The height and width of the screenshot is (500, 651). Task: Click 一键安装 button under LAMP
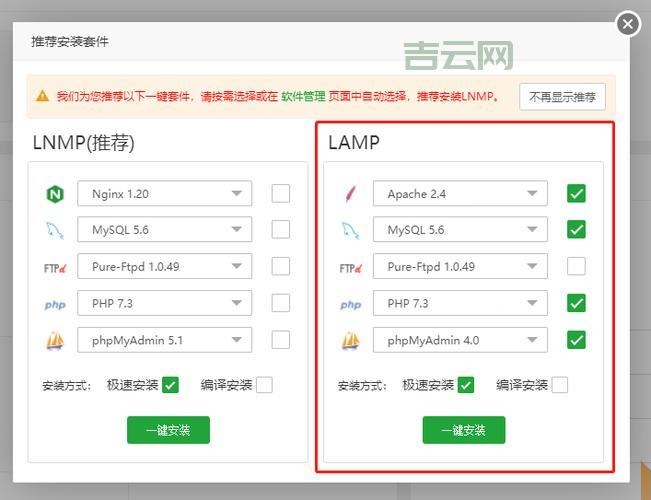coord(464,430)
